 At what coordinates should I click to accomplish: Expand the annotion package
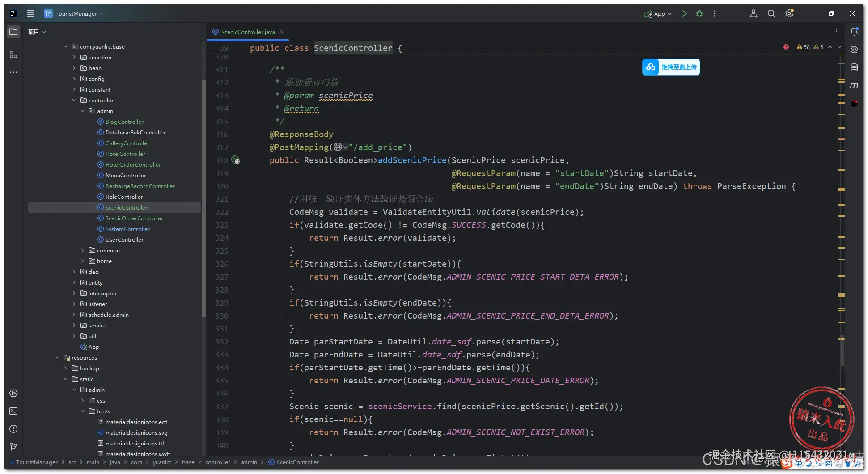(74, 57)
